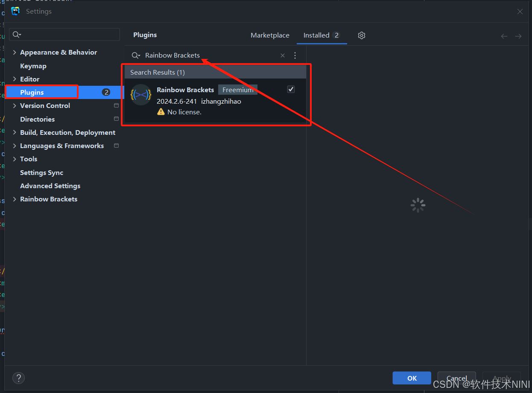Expand the Tools section

point(15,159)
